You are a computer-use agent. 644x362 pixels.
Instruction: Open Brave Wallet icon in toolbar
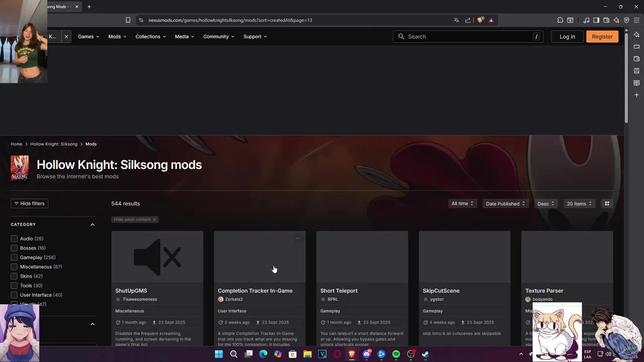tap(606, 20)
